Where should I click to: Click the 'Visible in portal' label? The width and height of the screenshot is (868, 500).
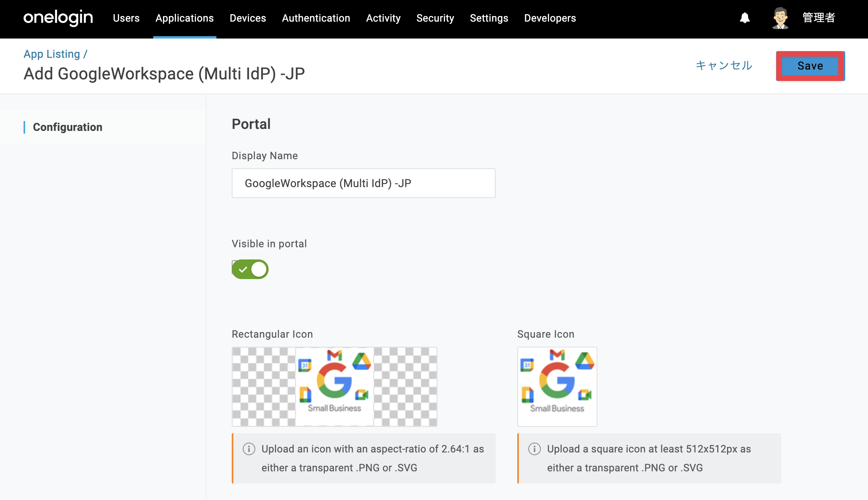pyautogui.click(x=269, y=244)
